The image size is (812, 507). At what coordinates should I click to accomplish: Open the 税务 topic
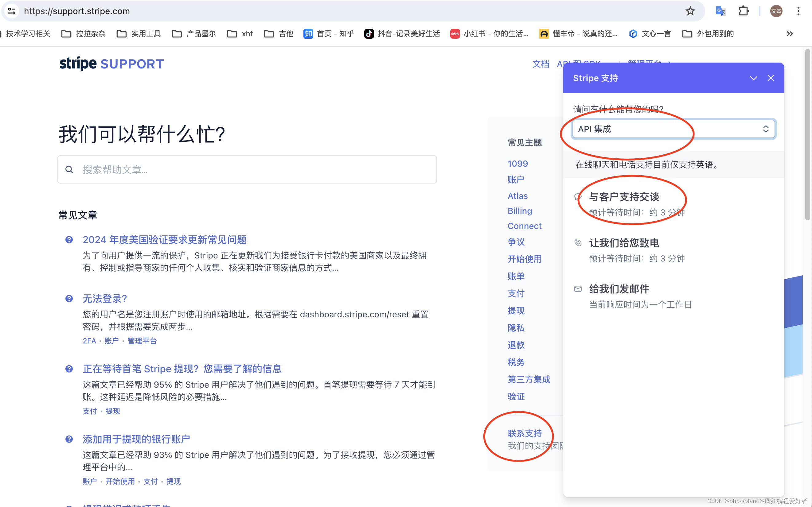(x=516, y=362)
